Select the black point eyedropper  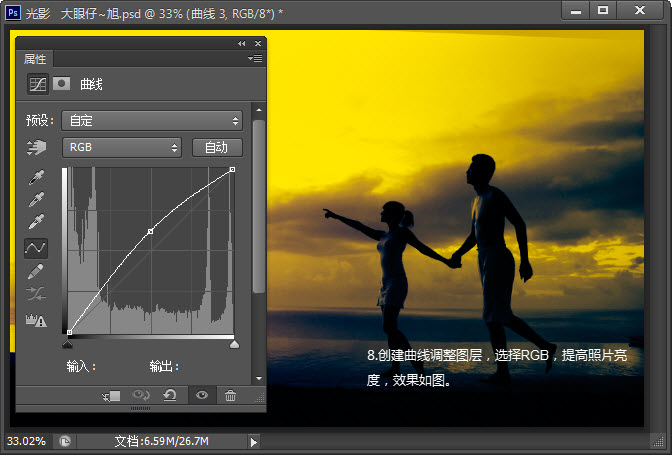pyautogui.click(x=36, y=177)
